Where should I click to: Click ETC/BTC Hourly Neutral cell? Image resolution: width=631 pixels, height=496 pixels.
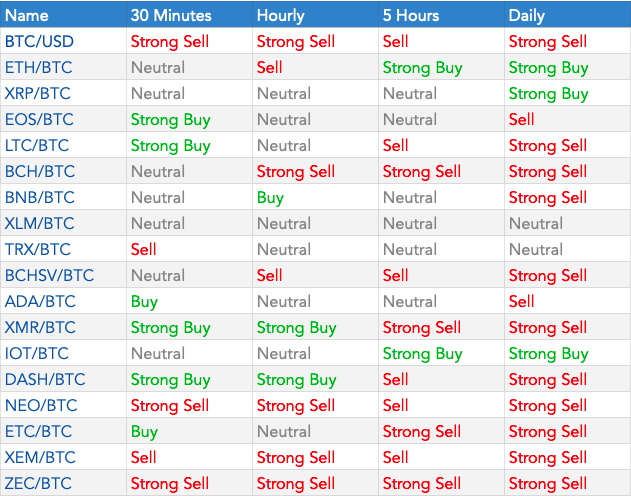coord(284,431)
